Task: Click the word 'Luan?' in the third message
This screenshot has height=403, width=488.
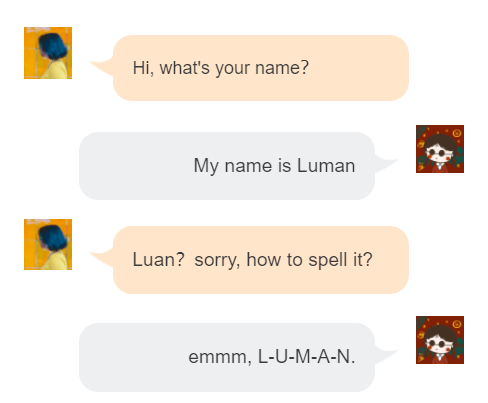Action: (159, 260)
